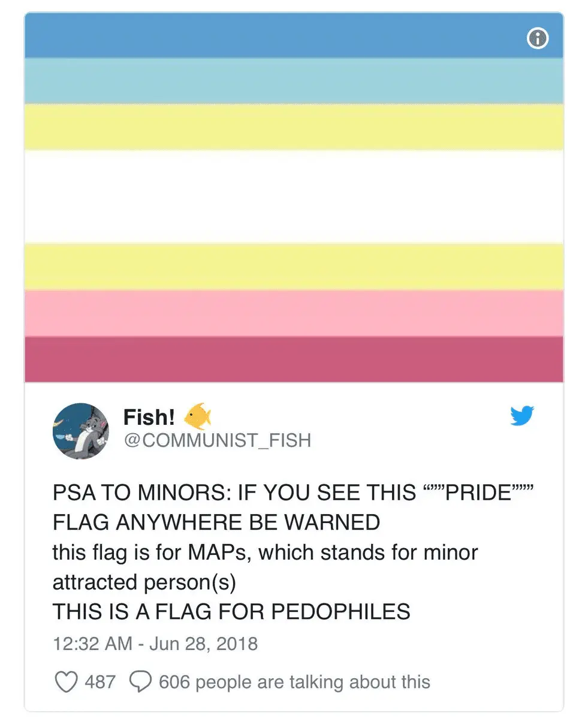Click the upper yellow flag stripe
Screen dimensions: 588x719
pos(294,126)
